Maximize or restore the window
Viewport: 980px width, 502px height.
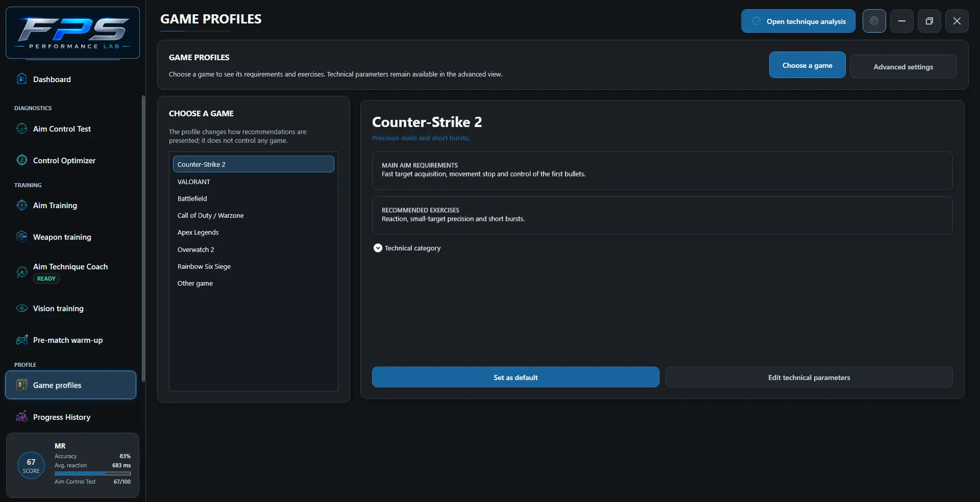929,21
